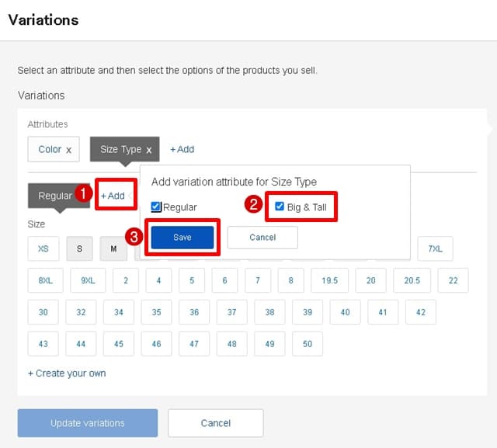Pick the 7XL size option

(435, 248)
